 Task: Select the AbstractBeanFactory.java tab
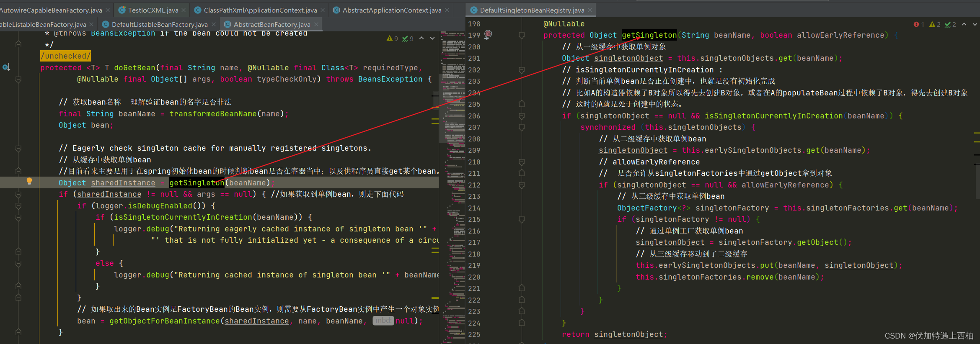272,24
